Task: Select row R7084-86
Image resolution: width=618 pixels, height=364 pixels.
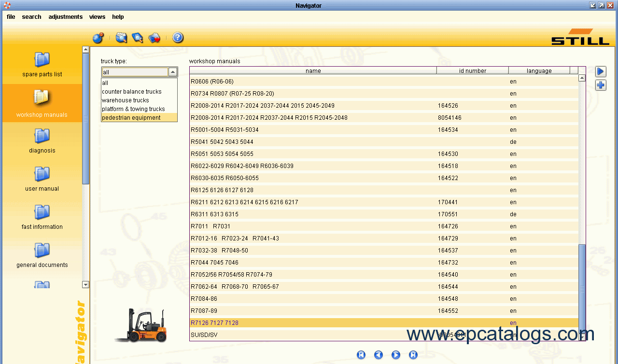Action: (384, 299)
